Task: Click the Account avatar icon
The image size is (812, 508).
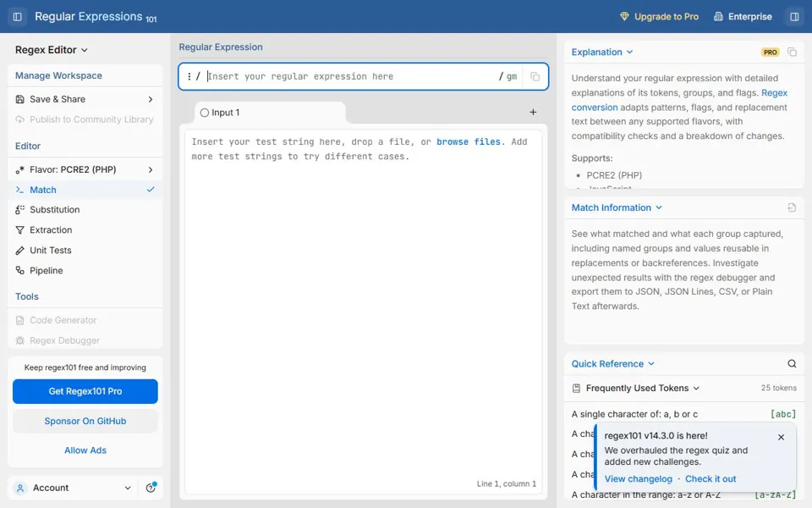Action: 20,488
